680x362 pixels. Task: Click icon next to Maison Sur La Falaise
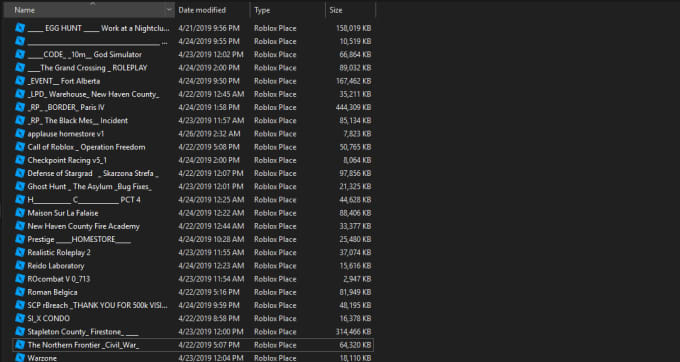[x=20, y=213]
